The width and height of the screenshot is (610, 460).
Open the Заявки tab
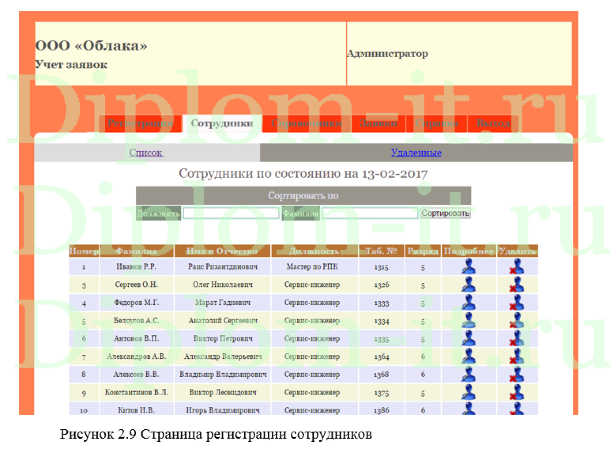click(379, 124)
